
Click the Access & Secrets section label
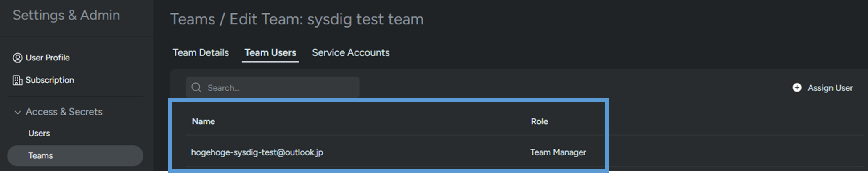pyautogui.click(x=64, y=112)
